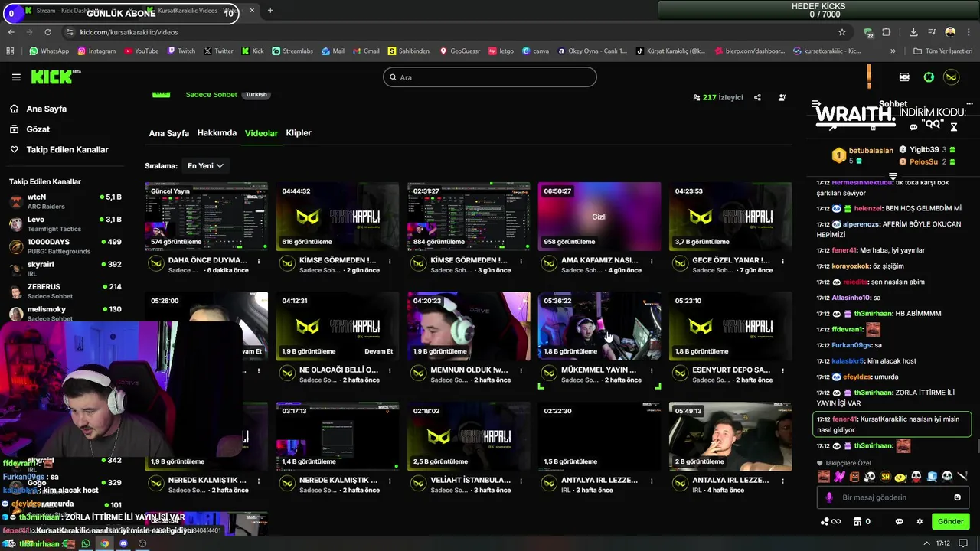The image size is (980, 551).
Task: Open chat settings gear icon
Action: tap(920, 522)
